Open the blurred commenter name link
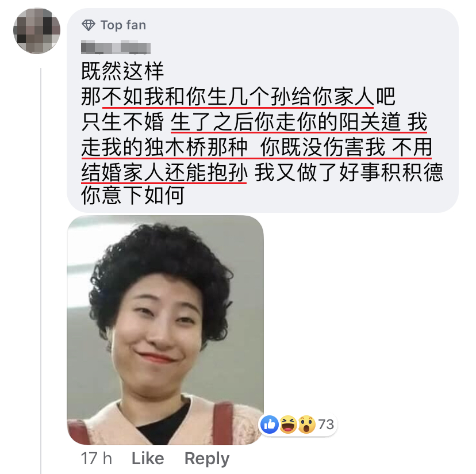Viewport: 476px width, 474px height. [x=116, y=48]
